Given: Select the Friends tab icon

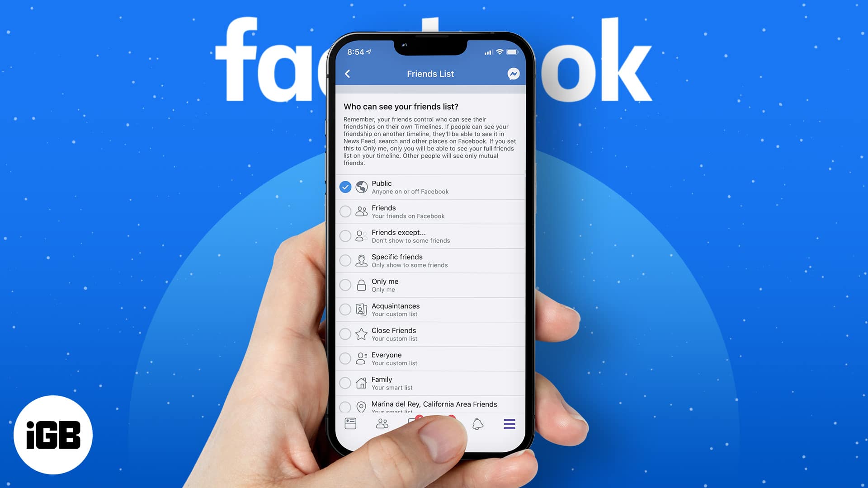Looking at the screenshot, I should [x=382, y=424].
